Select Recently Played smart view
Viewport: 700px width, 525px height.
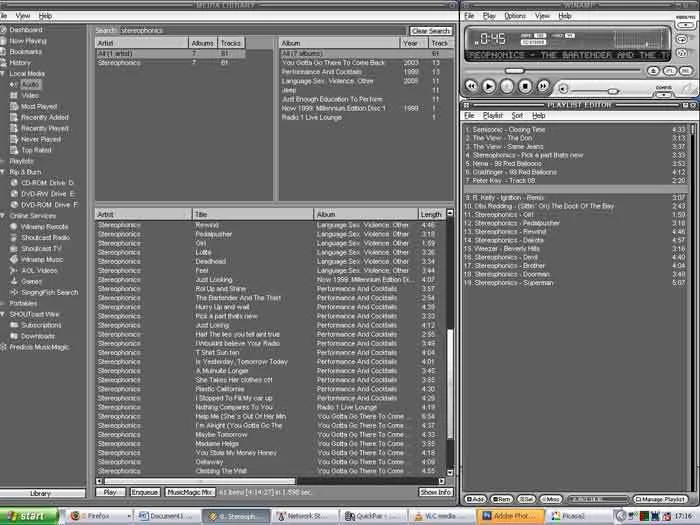(x=45, y=129)
